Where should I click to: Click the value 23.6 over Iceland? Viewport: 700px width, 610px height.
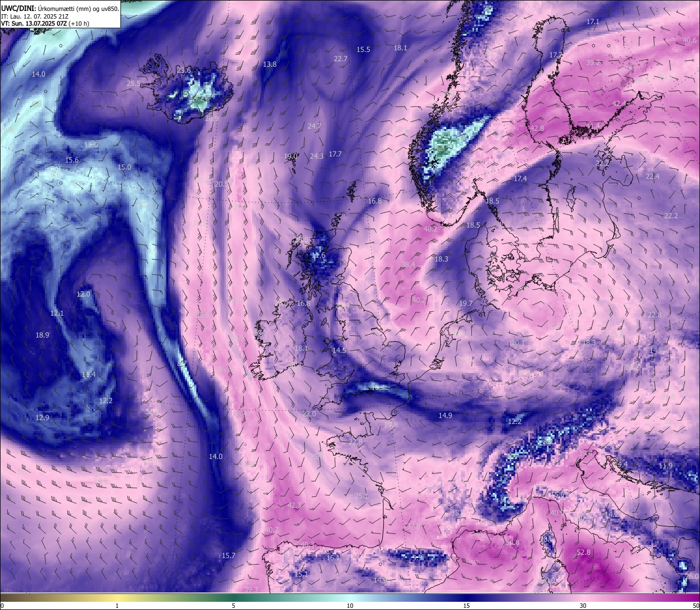[184, 70]
